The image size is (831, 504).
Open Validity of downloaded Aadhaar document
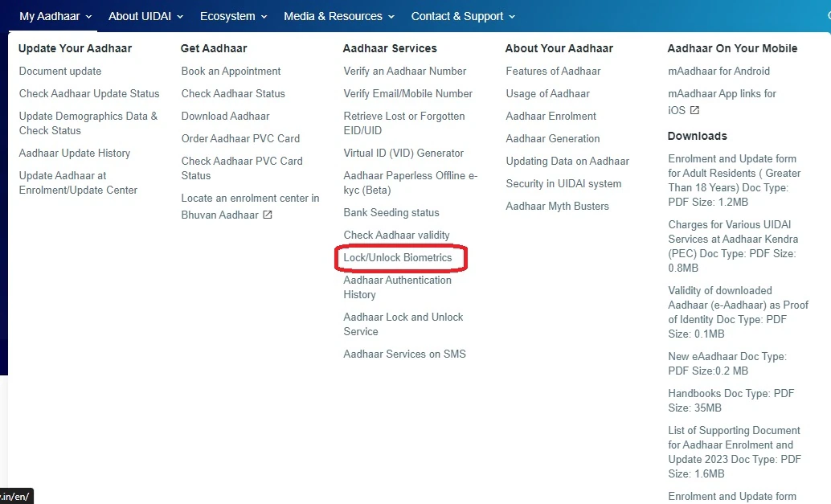pyautogui.click(x=739, y=312)
